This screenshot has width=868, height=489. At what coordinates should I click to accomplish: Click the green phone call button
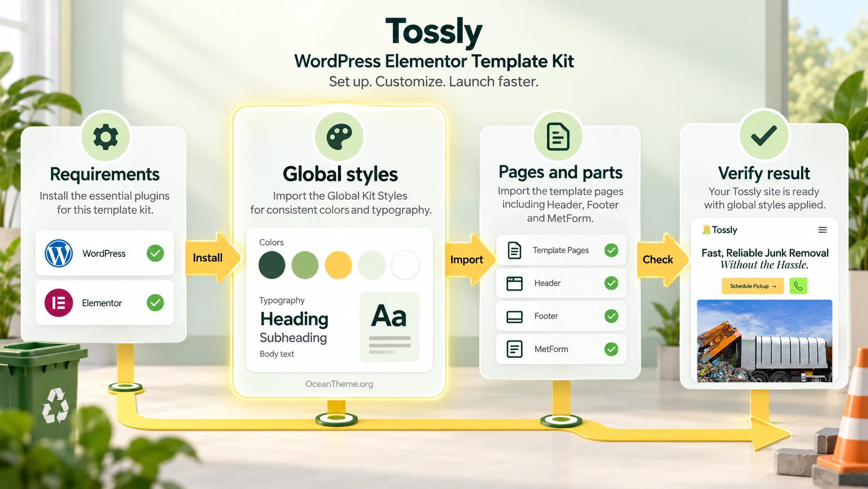798,286
